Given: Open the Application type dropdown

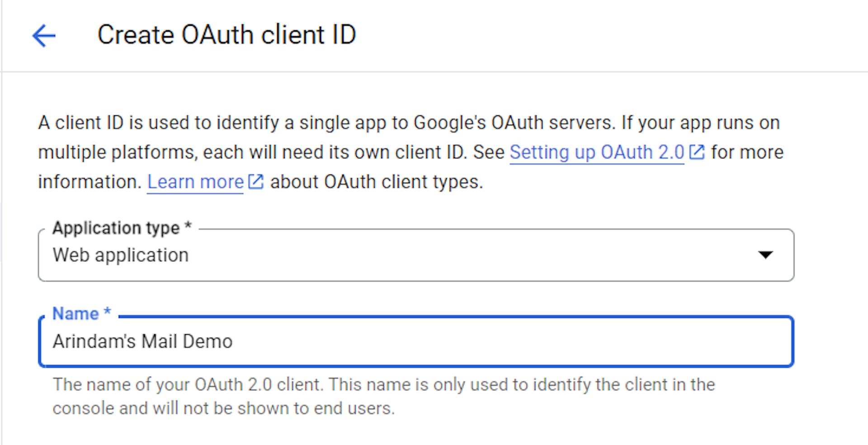Looking at the screenshot, I should [416, 255].
